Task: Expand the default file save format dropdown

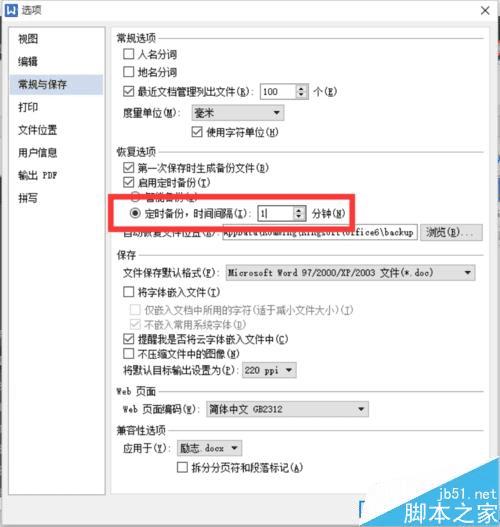Action: click(350, 273)
